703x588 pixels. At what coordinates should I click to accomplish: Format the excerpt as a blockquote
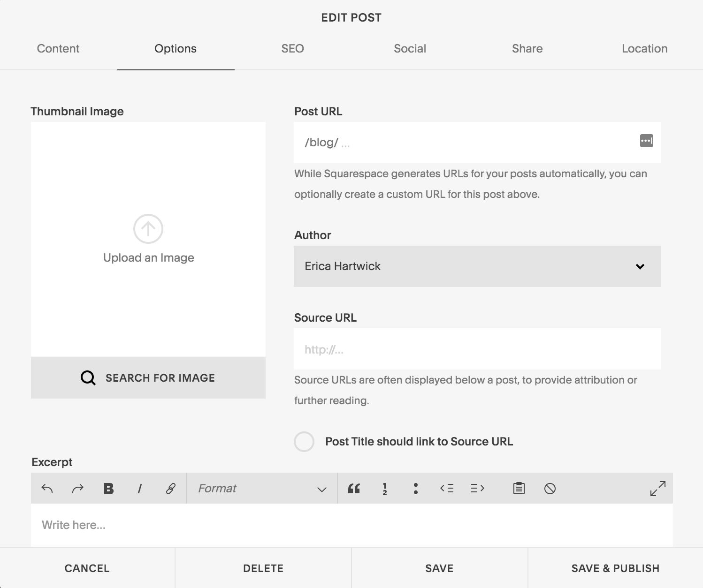354,488
